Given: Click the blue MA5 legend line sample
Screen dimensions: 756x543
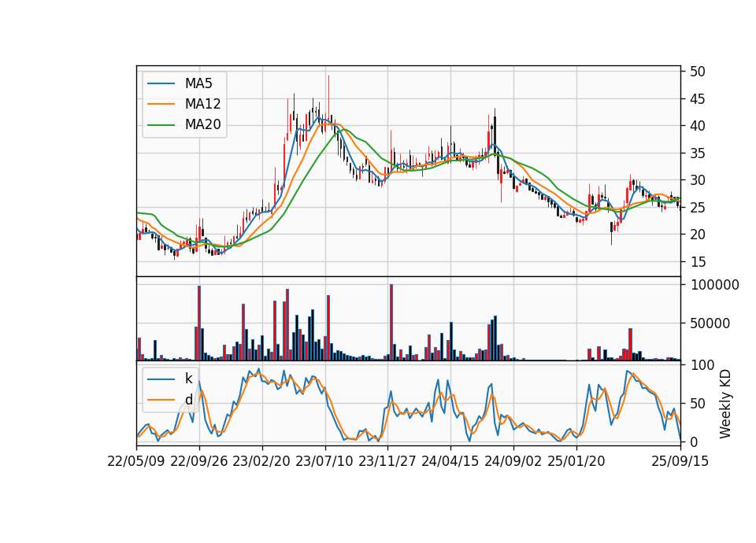Looking at the screenshot, I should (x=161, y=83).
